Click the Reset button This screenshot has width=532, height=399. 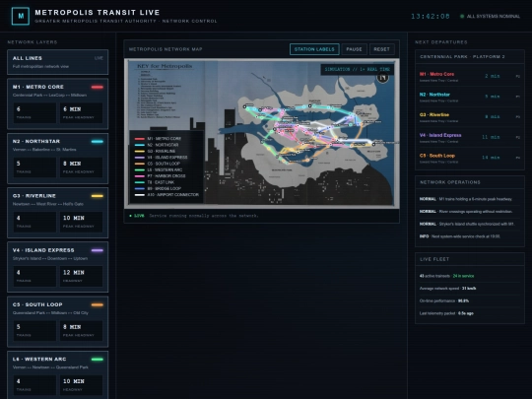tap(381, 49)
